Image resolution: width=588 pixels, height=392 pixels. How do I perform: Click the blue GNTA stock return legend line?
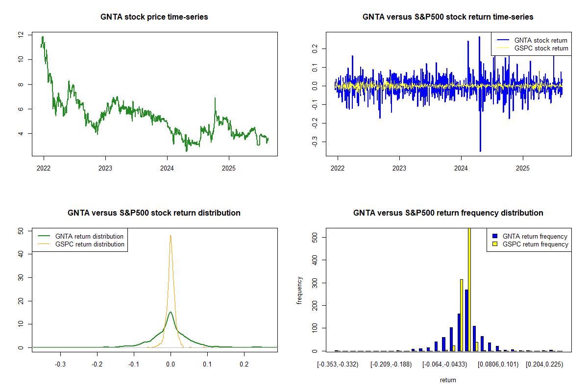click(503, 40)
